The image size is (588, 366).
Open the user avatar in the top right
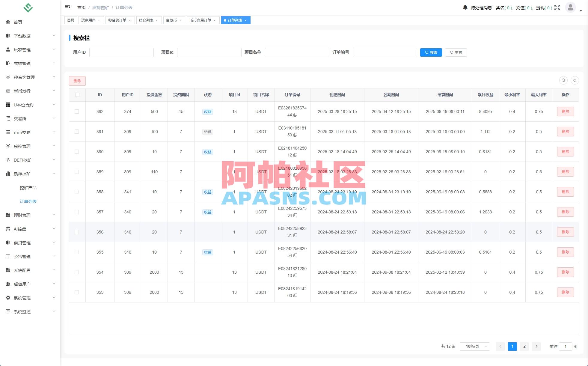tap(570, 7)
